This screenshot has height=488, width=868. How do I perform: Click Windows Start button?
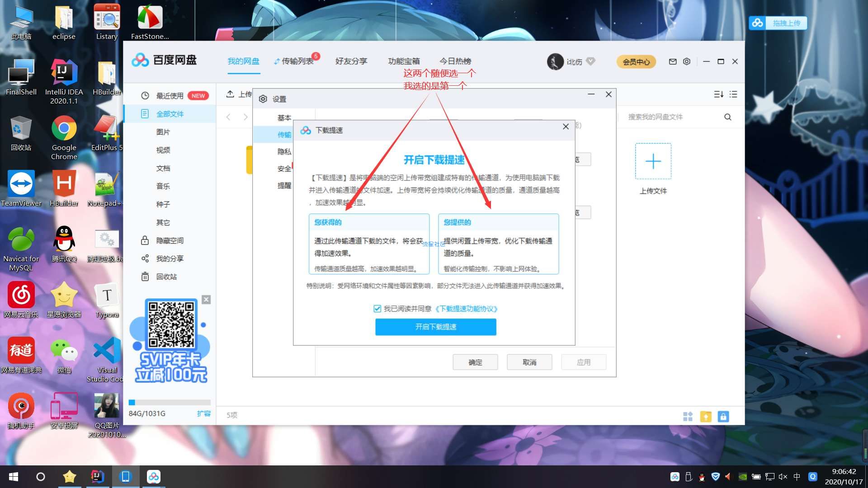(14, 477)
